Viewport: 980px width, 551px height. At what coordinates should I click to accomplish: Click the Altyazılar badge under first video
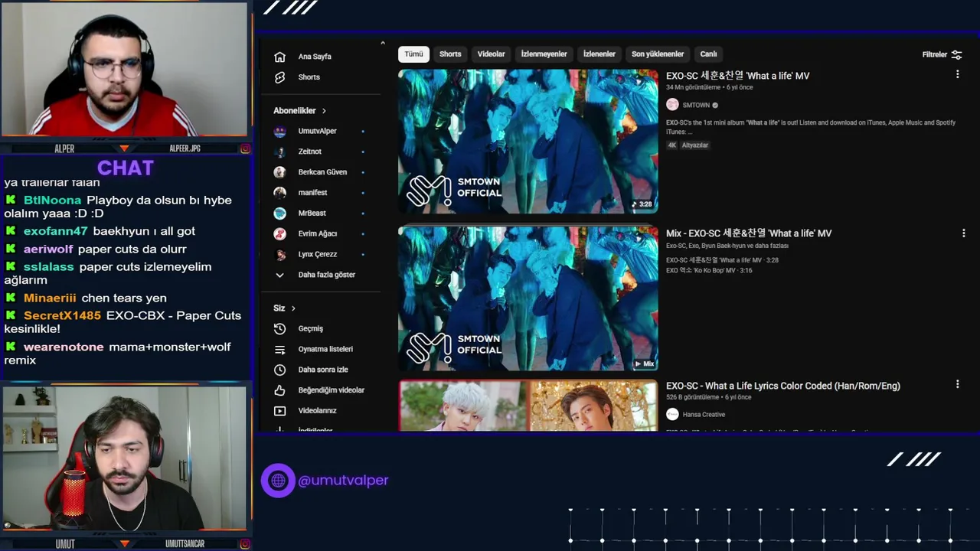pos(695,145)
